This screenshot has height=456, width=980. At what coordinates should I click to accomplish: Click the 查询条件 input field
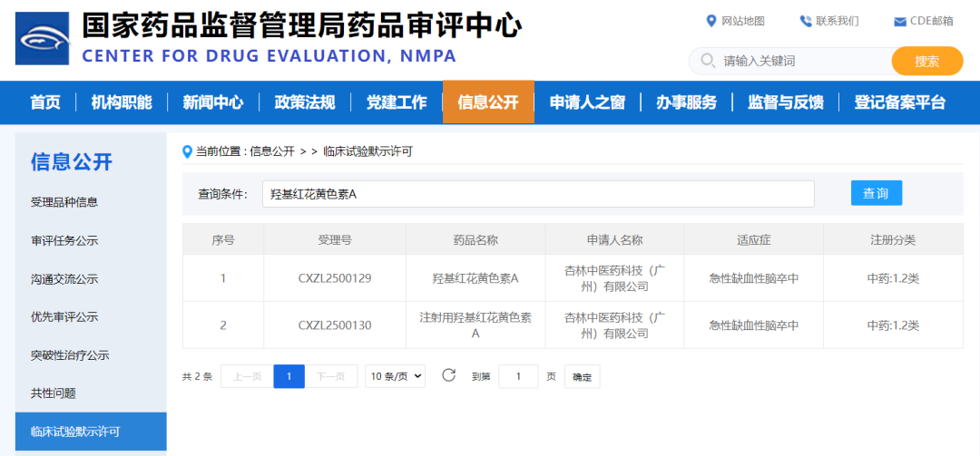538,194
